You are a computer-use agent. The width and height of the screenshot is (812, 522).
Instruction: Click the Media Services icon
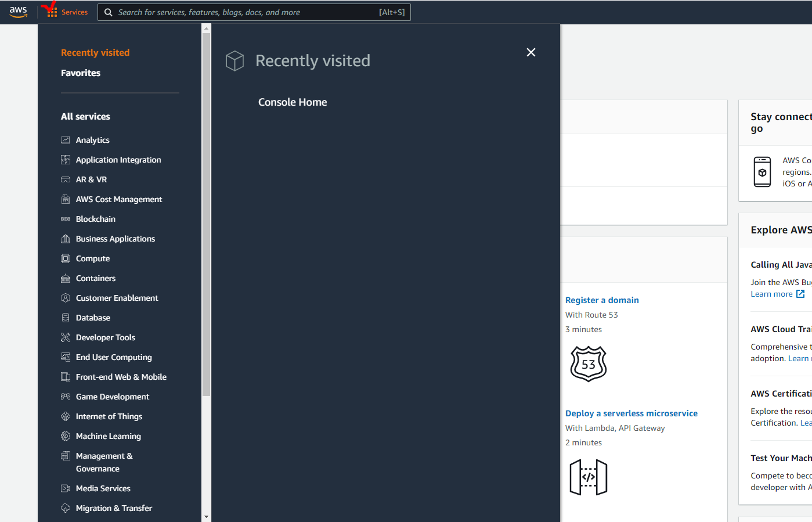[x=66, y=488]
